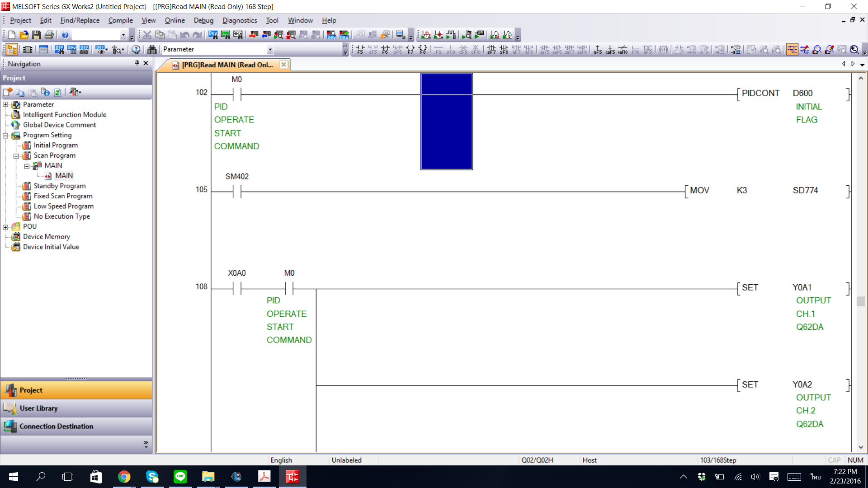Image resolution: width=868 pixels, height=488 pixels.
Task: Select the PIDCONT D600 instruction
Action: (793, 94)
